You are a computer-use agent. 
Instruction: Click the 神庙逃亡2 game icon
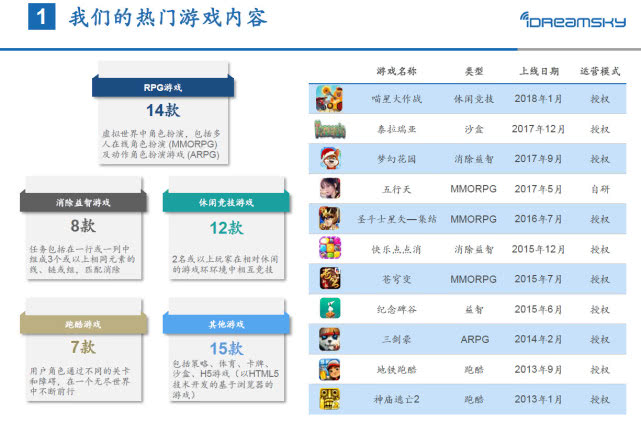point(330,399)
